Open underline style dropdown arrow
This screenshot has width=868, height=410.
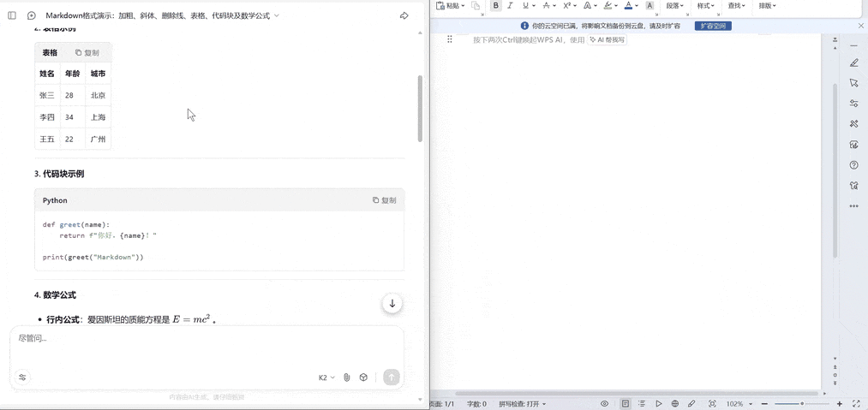coord(533,5)
